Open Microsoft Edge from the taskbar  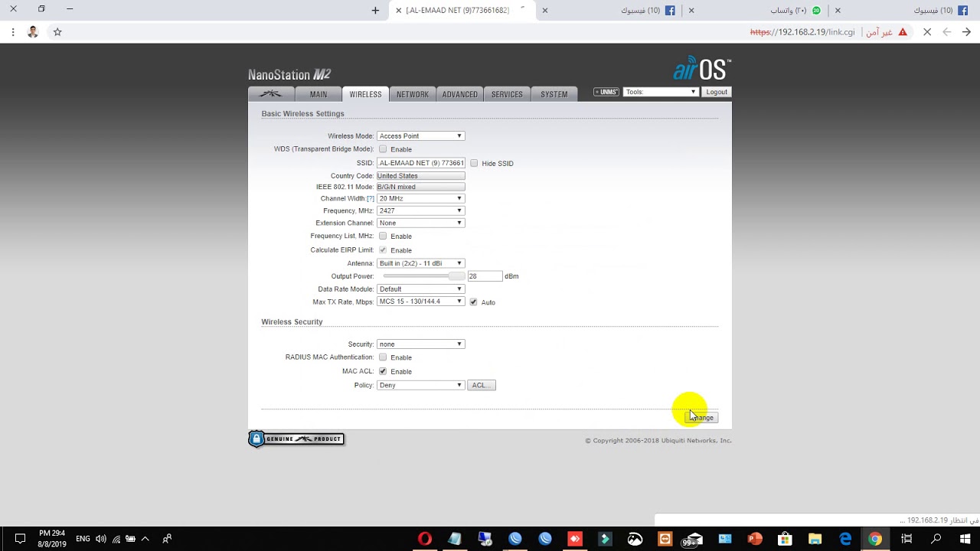coord(845,539)
